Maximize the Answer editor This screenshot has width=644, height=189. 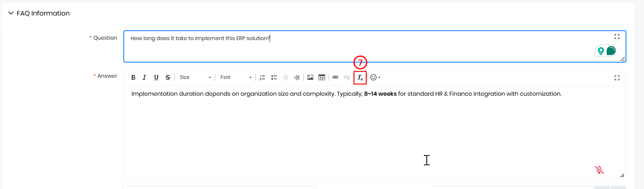pyautogui.click(x=617, y=78)
